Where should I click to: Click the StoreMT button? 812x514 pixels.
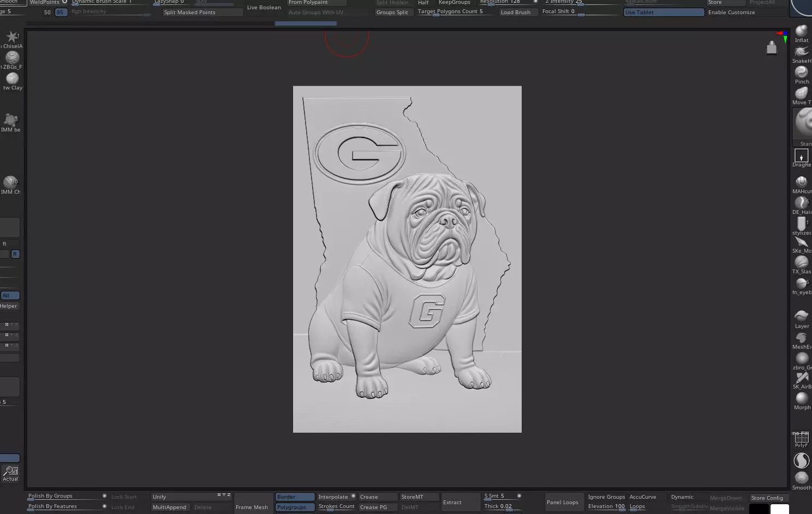click(419, 497)
